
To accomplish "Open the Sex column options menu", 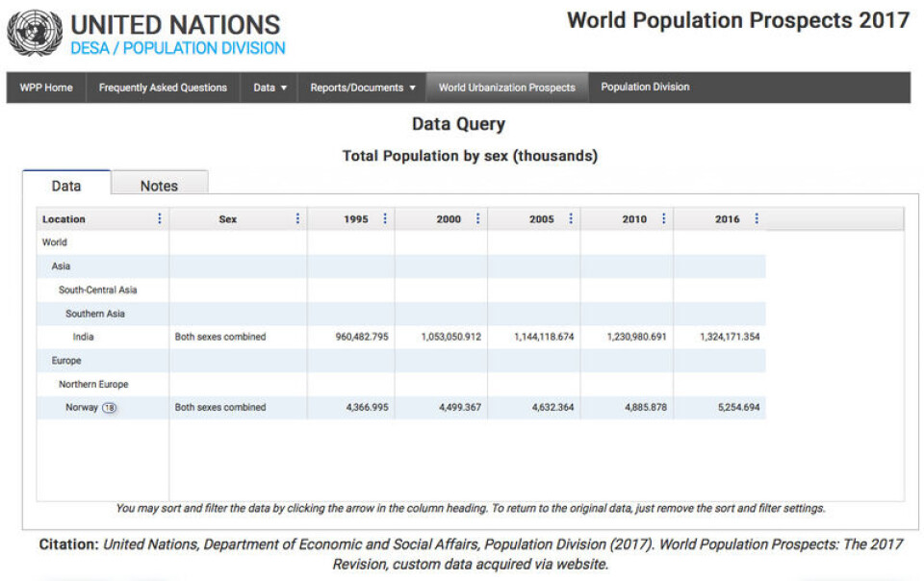I will (x=297, y=219).
